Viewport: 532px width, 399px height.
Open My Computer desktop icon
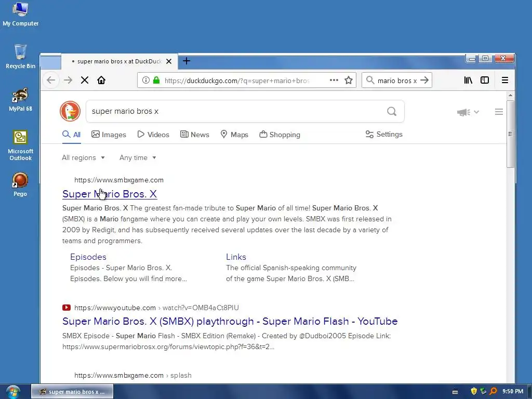click(20, 14)
